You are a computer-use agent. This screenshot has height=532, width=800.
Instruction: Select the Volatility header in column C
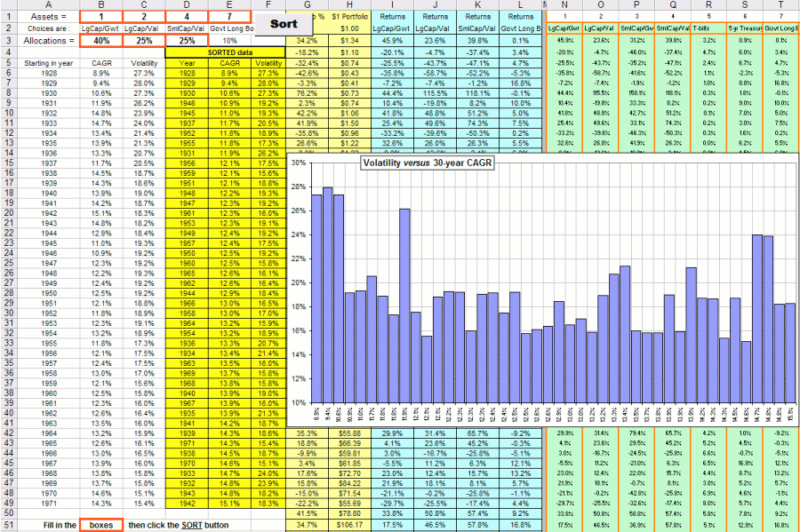[x=144, y=63]
